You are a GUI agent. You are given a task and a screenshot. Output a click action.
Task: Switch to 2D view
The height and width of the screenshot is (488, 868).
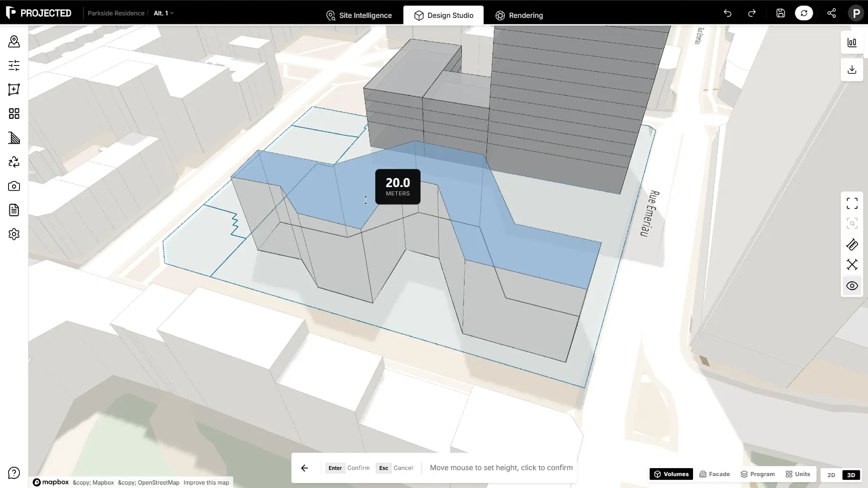click(x=831, y=475)
